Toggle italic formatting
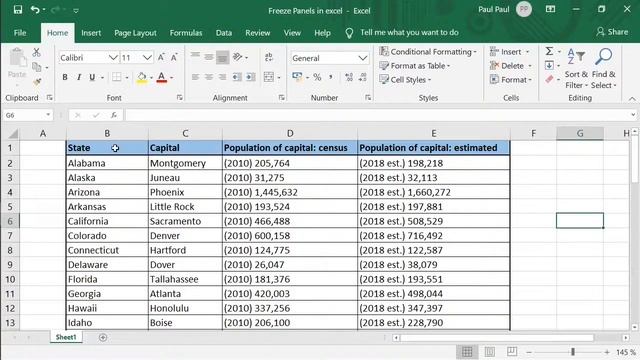640x360 pixels. 78,77
